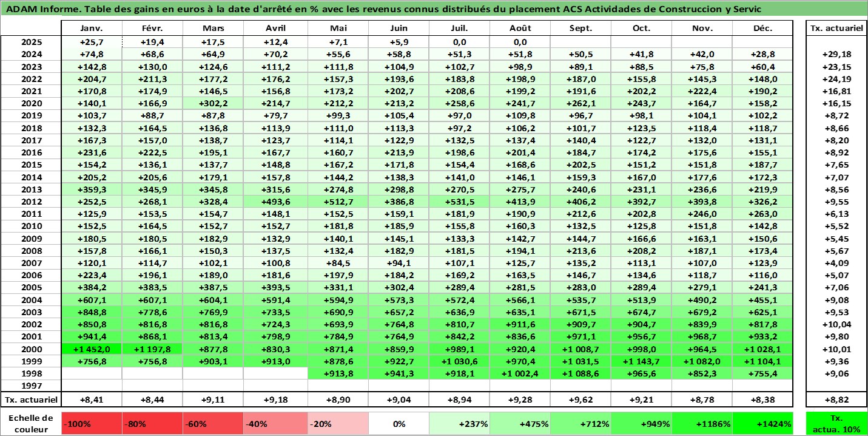Image resolution: width=868 pixels, height=436 pixels.
Task: Click the Echelle de couleur label
Action: pos(31,424)
